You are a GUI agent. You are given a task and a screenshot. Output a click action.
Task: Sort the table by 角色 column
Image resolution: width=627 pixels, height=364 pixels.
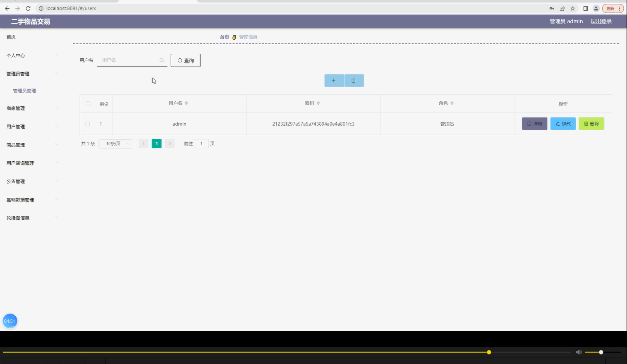(452, 103)
